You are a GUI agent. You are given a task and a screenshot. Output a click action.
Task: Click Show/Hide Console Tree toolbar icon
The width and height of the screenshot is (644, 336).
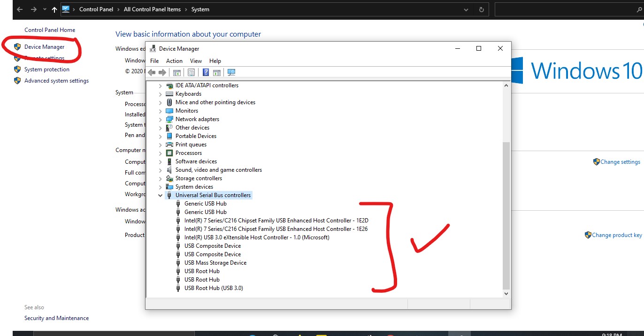click(x=177, y=72)
